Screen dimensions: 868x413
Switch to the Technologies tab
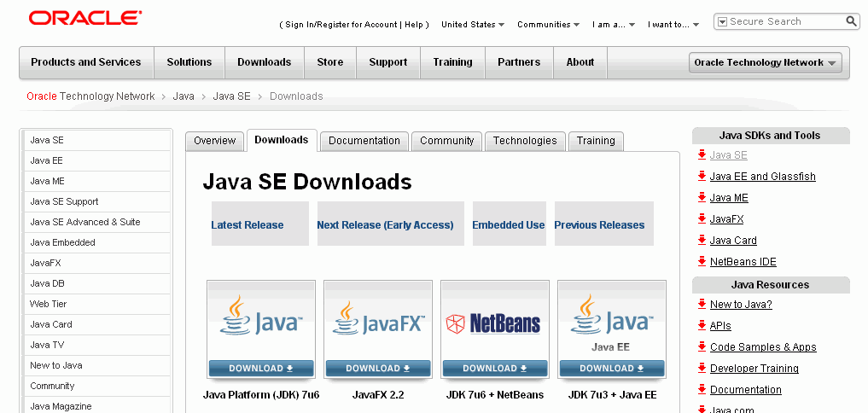pos(525,141)
